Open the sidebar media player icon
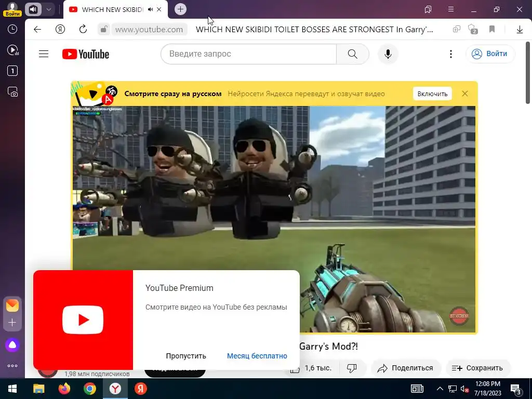Viewport: 532px width, 399px height. pyautogui.click(x=12, y=50)
